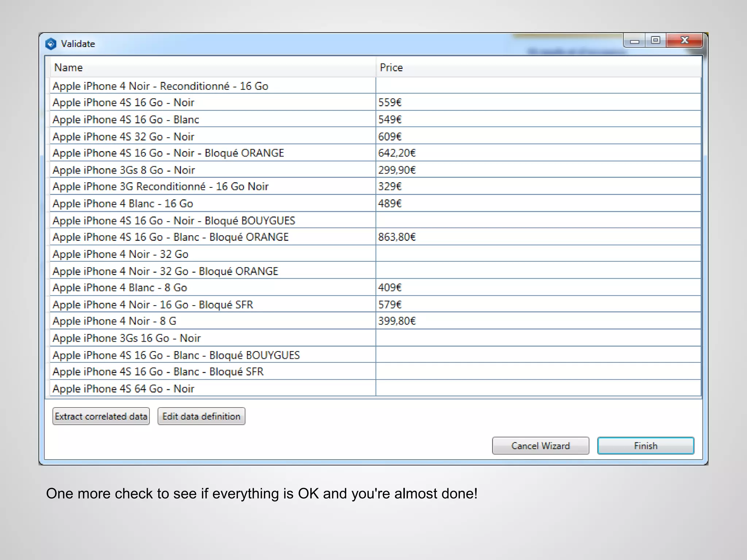The image size is (747, 560).
Task: Select Apple iPhone 3Gs 8 Go - Noir row
Action: 124,170
